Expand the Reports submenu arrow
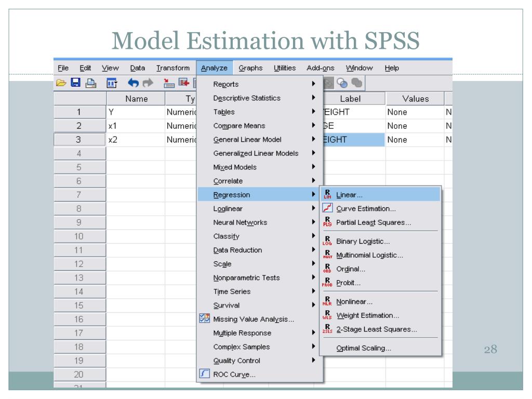Image resolution: width=532 pixels, height=399 pixels. coord(313,84)
